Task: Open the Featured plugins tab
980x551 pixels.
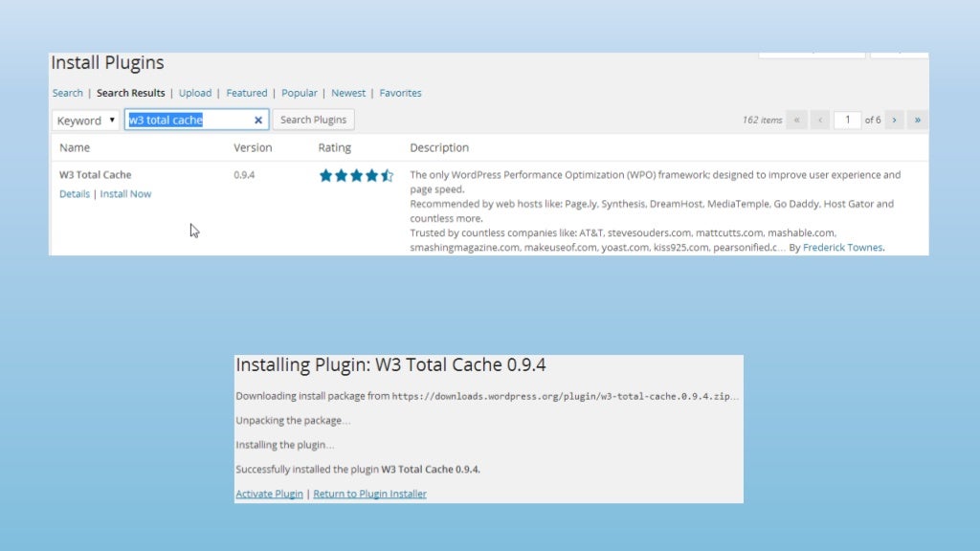Action: point(246,93)
